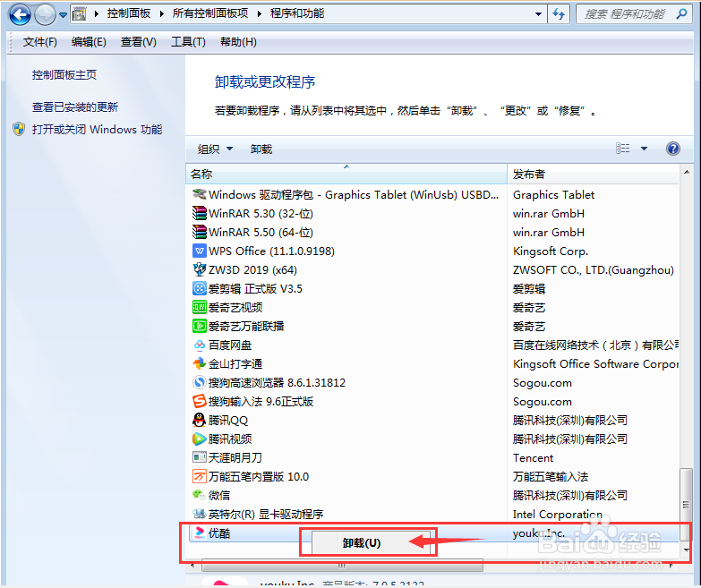The height and width of the screenshot is (588, 701).
Task: Select the ZW3D 2019 (x64) icon
Action: (x=200, y=269)
